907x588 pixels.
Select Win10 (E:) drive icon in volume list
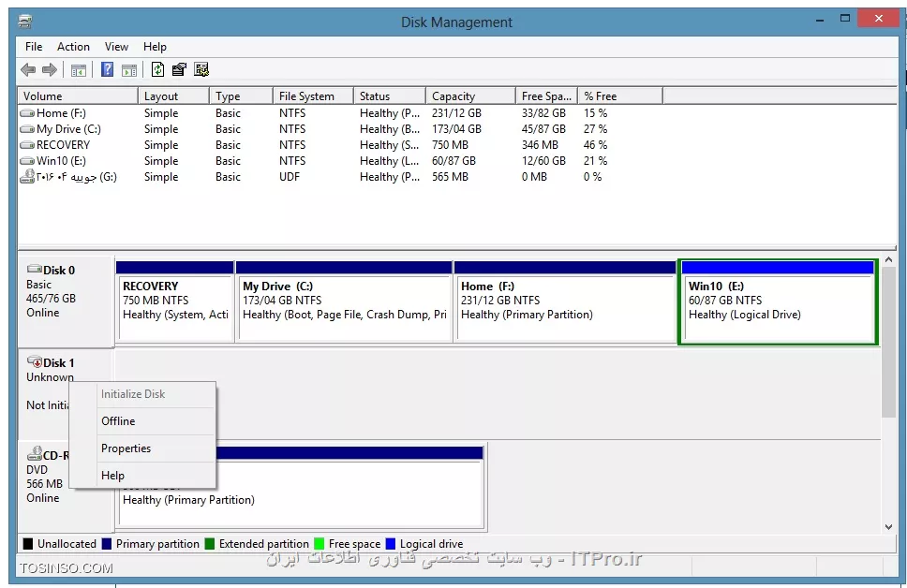coord(27,161)
